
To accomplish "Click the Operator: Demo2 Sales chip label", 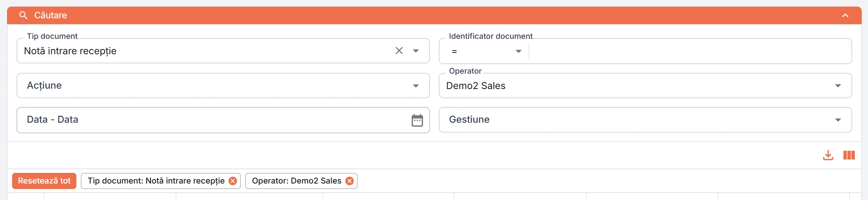I will coord(297,181).
